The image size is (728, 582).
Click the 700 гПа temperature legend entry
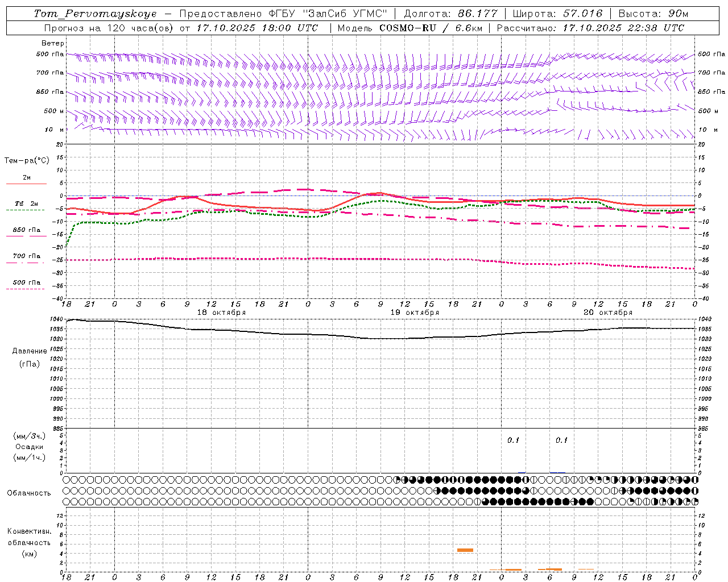pyautogui.click(x=27, y=256)
